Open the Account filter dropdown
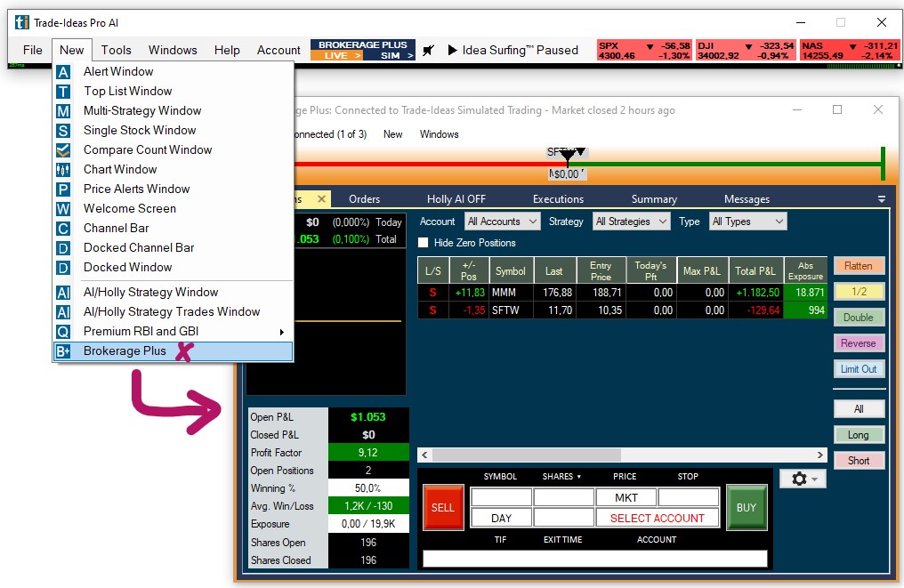The height and width of the screenshot is (588, 904). point(502,222)
